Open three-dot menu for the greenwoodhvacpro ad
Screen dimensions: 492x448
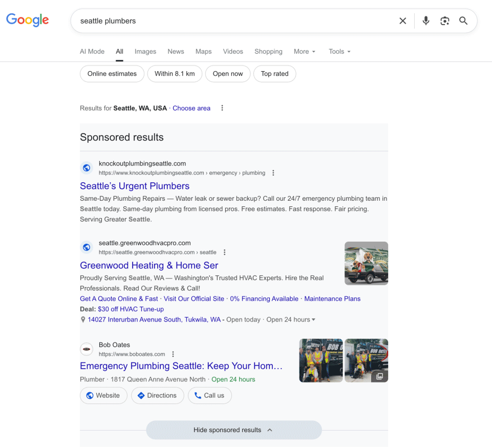[x=224, y=252]
